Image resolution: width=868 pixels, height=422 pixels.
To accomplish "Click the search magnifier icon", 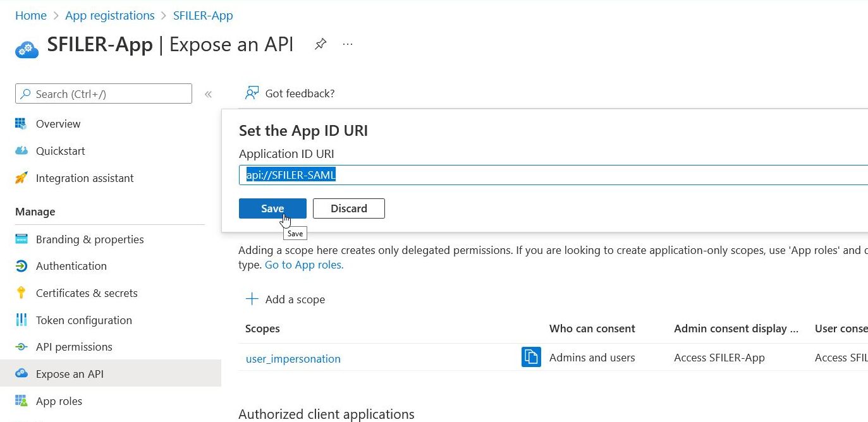I will click(x=26, y=94).
